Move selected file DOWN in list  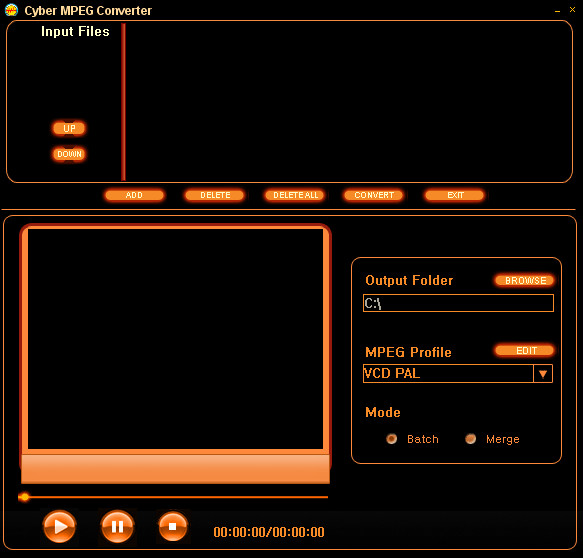(x=69, y=154)
